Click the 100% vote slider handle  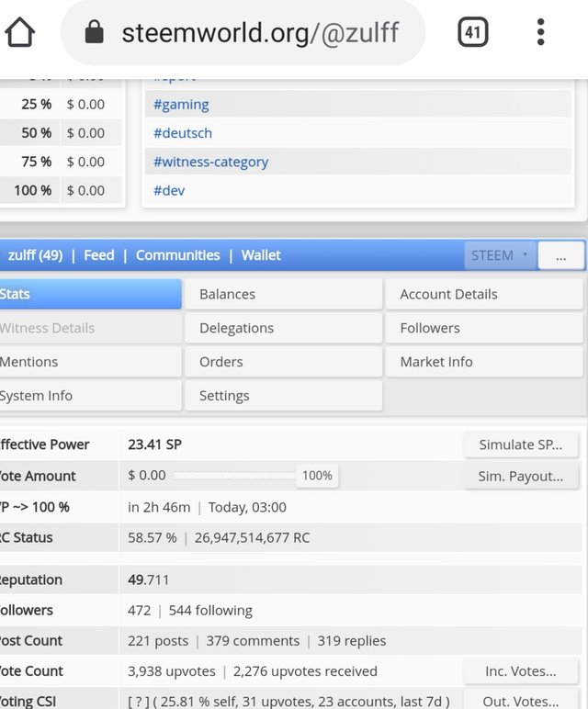[317, 475]
